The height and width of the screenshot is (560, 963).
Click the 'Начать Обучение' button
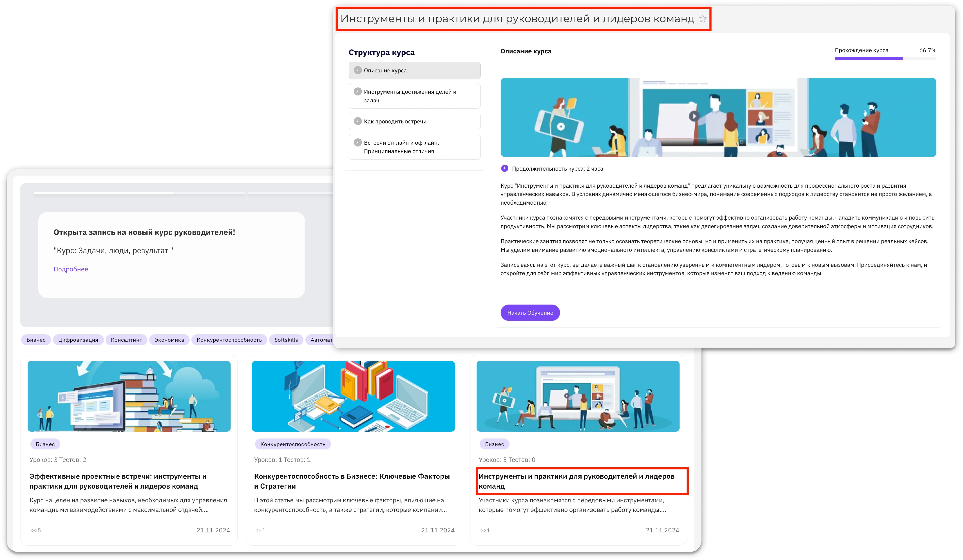530,313
